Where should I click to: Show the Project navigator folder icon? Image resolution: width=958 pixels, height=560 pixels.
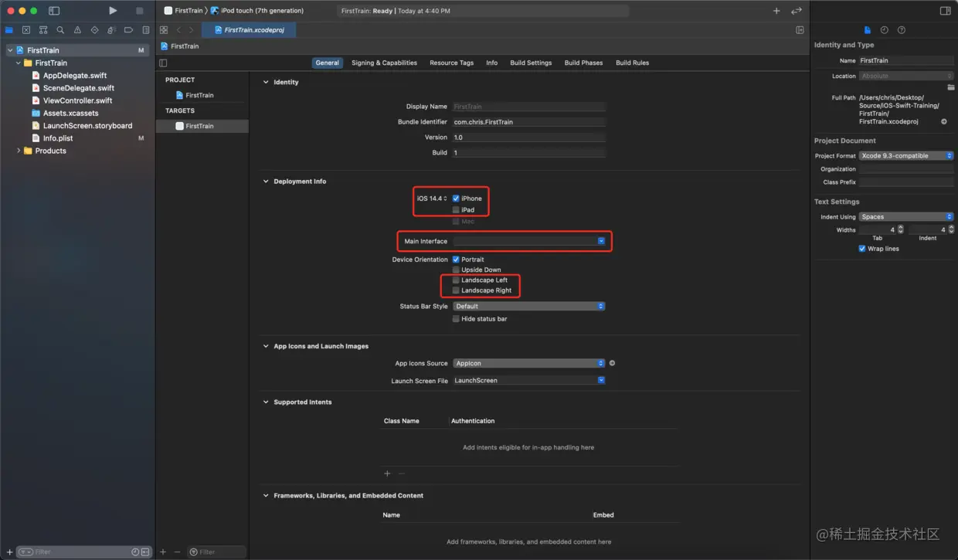(x=9, y=30)
